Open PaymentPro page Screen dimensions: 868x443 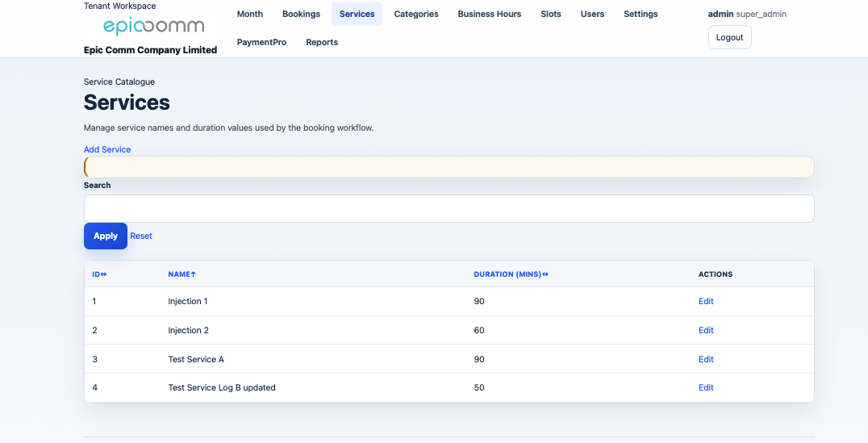pos(261,42)
